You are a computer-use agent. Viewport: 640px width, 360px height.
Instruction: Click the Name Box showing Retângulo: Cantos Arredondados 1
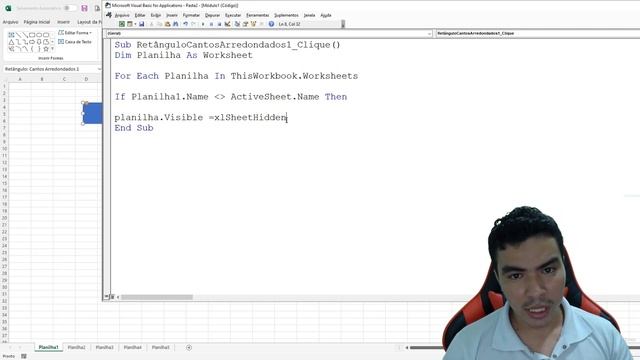coord(50,69)
